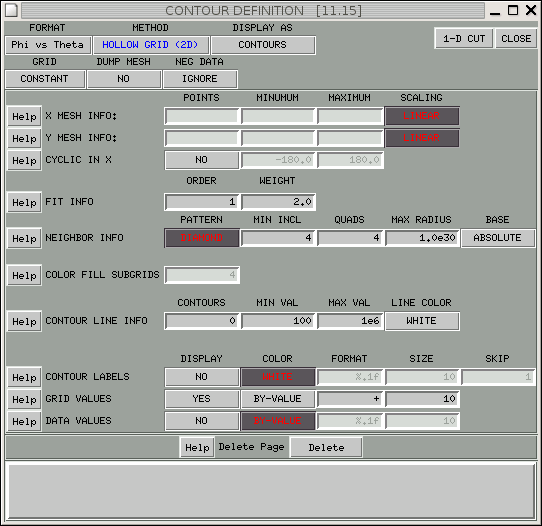This screenshot has height=526, width=542.
Task: Toggle X MESH LINEAR scaling
Action: coord(422,116)
